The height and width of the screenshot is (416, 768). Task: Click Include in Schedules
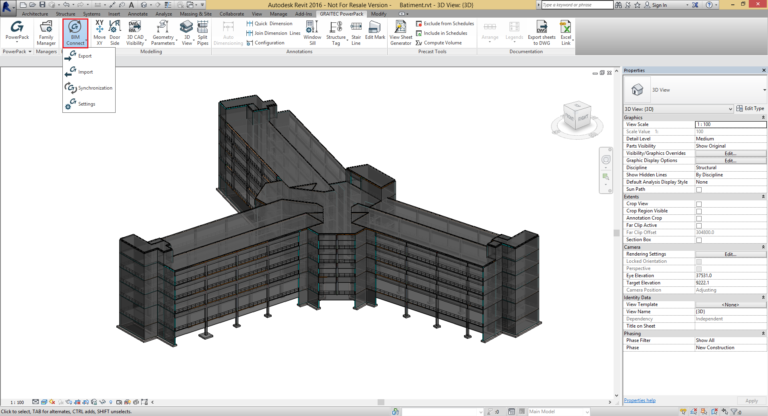click(441, 33)
